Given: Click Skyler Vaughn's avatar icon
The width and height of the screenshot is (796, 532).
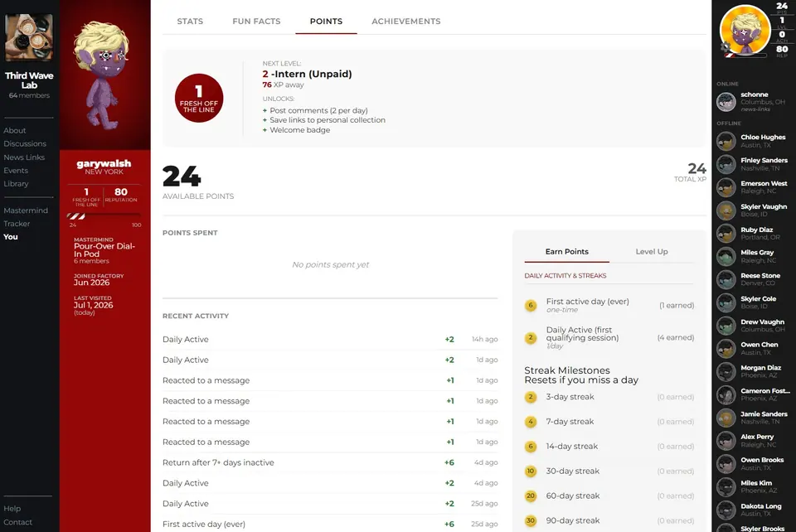Looking at the screenshot, I should (726, 210).
